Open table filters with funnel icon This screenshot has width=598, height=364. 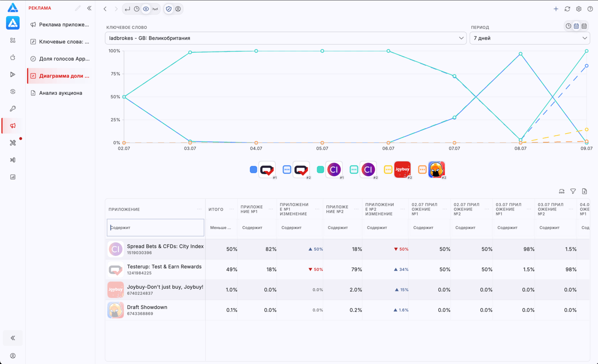[x=573, y=191]
